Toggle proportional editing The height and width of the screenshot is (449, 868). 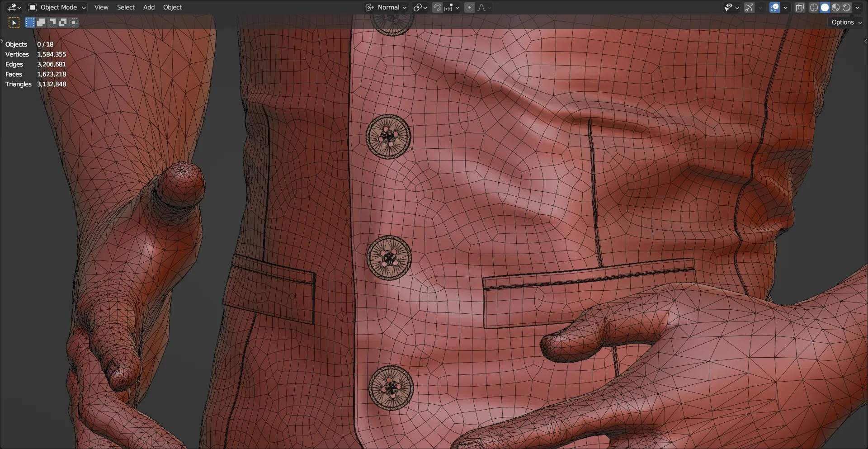[x=469, y=7]
